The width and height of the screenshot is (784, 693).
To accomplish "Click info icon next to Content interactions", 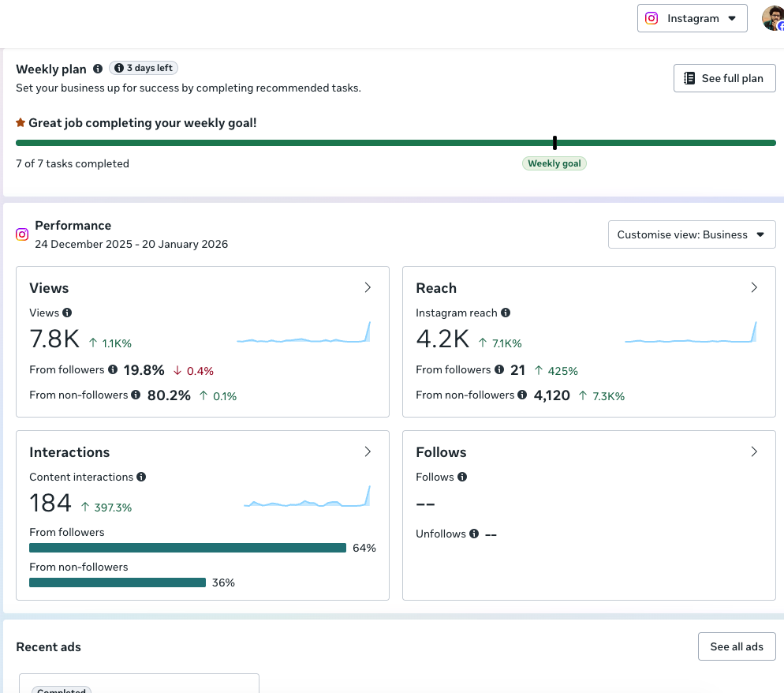I will (141, 477).
